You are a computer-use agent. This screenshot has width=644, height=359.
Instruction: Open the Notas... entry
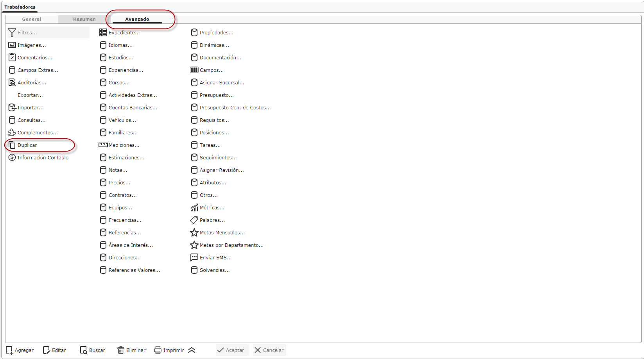pos(118,170)
